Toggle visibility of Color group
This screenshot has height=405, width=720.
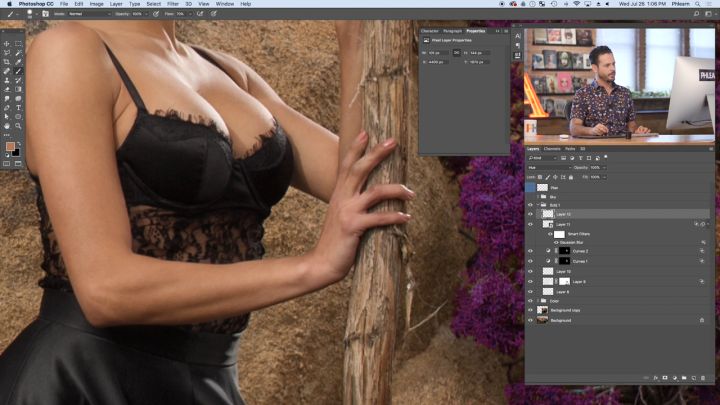pyautogui.click(x=530, y=301)
